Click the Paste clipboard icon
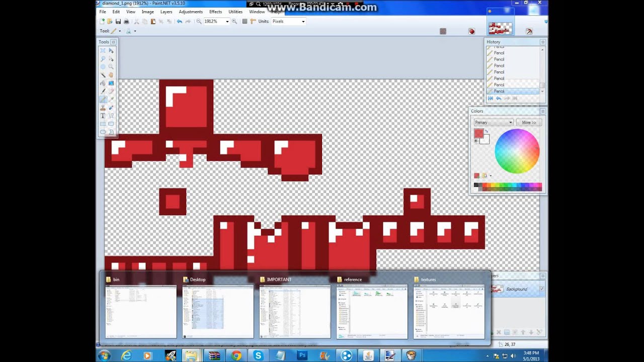644x362 pixels. pos(153,22)
